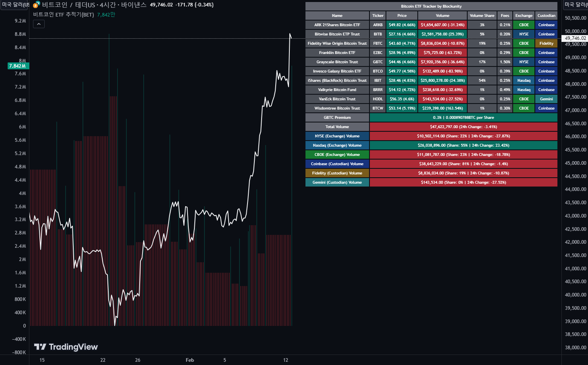This screenshot has height=365, width=588.
Task: Select the Fidelity Wise Origin Bitcoin Trust name cell
Action: click(337, 44)
